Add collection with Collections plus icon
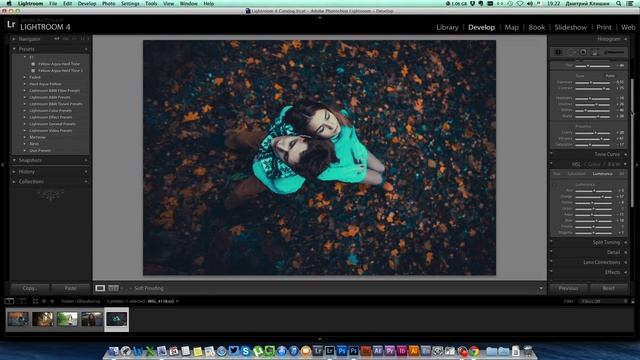This screenshot has width=640, height=360. click(x=86, y=182)
